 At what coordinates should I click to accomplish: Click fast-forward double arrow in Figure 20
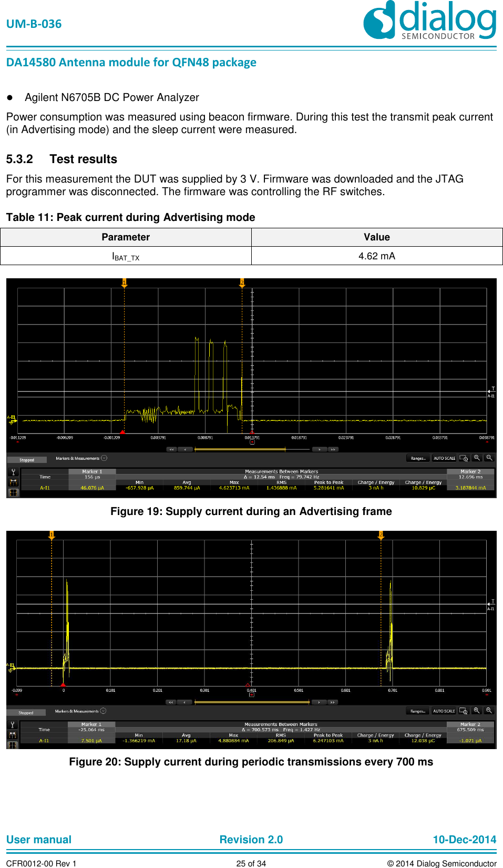tap(333, 702)
